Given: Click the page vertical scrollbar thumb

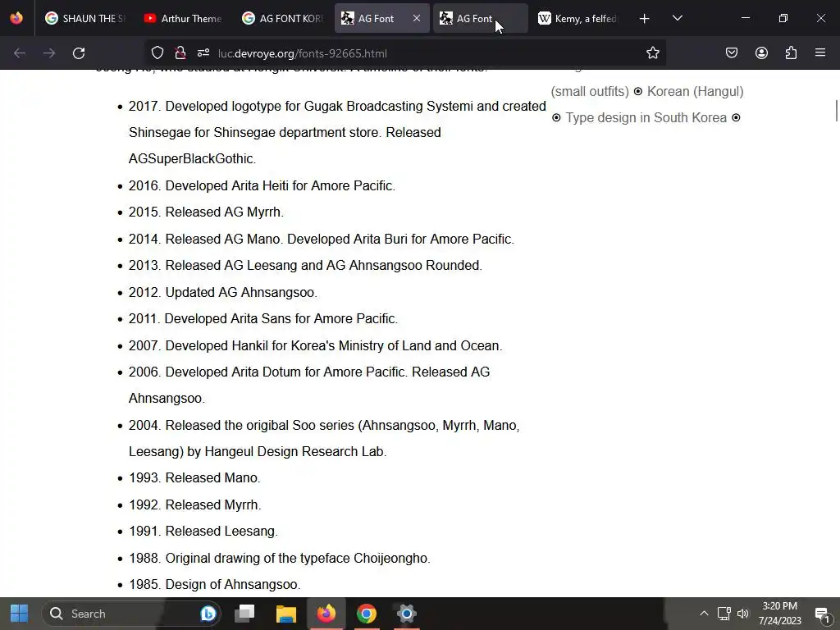Looking at the screenshot, I should pyautogui.click(x=836, y=111).
